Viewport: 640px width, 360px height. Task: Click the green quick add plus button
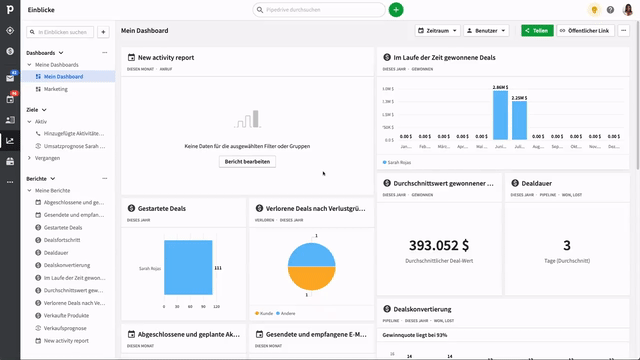click(396, 10)
